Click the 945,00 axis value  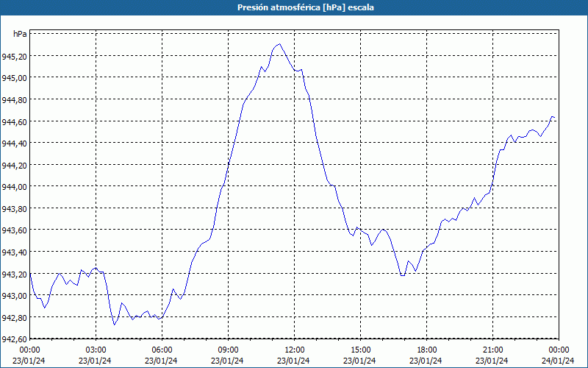[14, 79]
